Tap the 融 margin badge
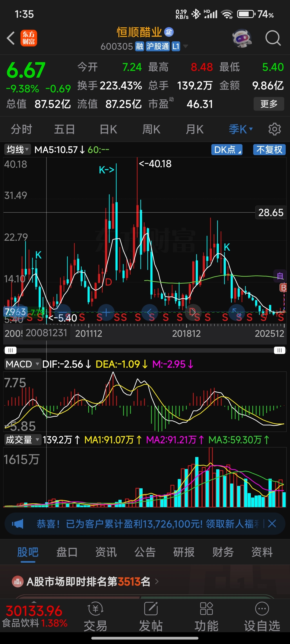Screen dimensions: 290x644 (x=139, y=46)
